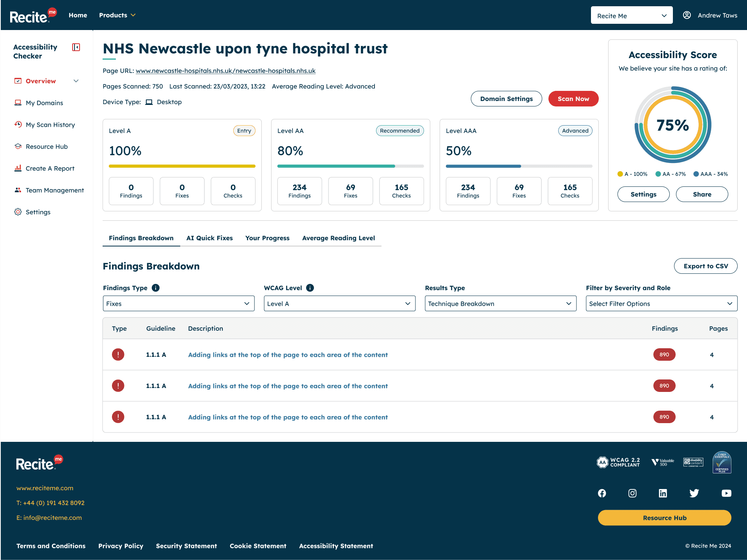
Task: Click Share in the Accessibility Score card
Action: [x=702, y=194]
